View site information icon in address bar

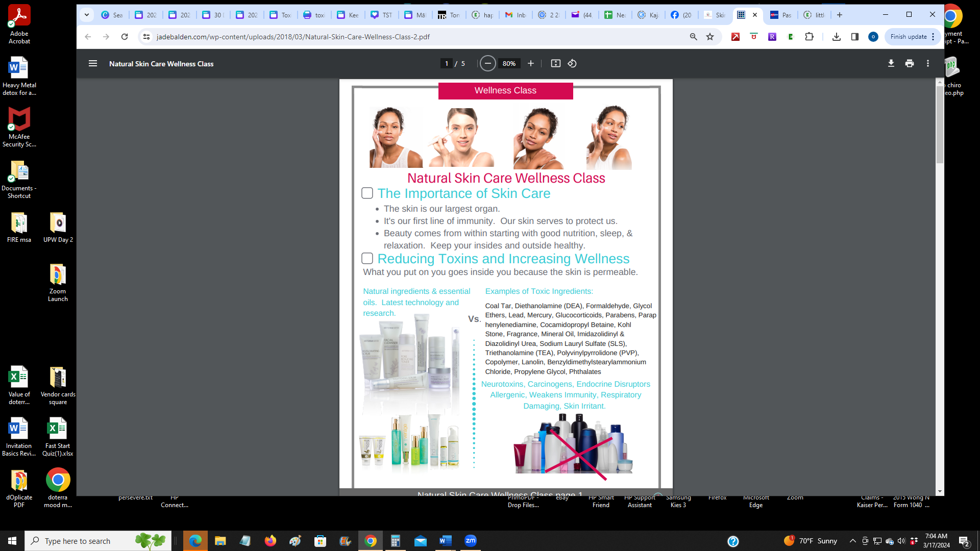pyautogui.click(x=146, y=37)
